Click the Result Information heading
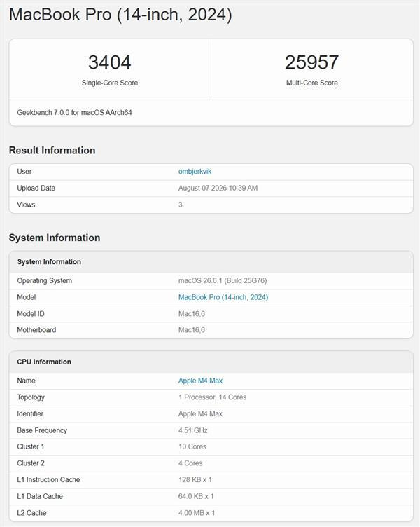 (52, 150)
